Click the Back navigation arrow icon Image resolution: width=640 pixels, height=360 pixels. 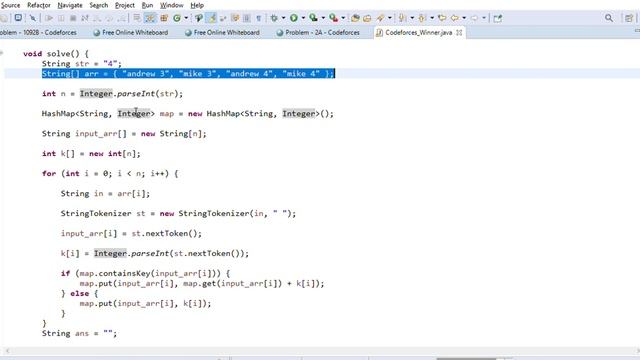pos(454,18)
